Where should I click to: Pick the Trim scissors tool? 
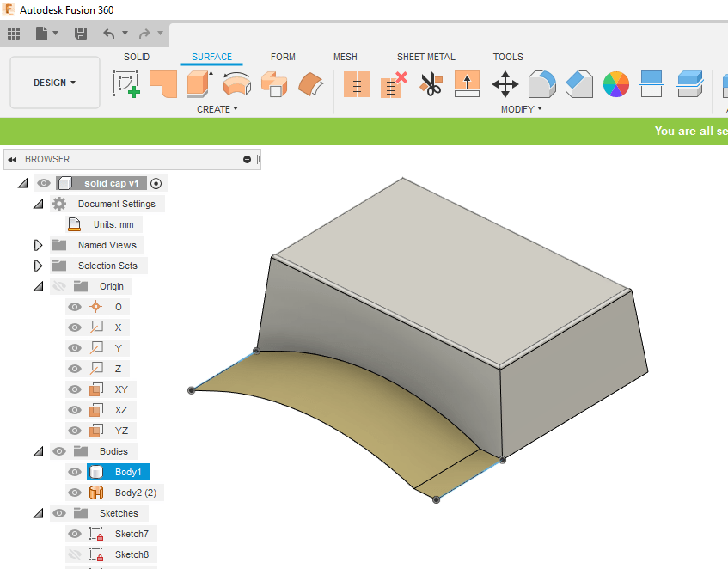pos(430,83)
